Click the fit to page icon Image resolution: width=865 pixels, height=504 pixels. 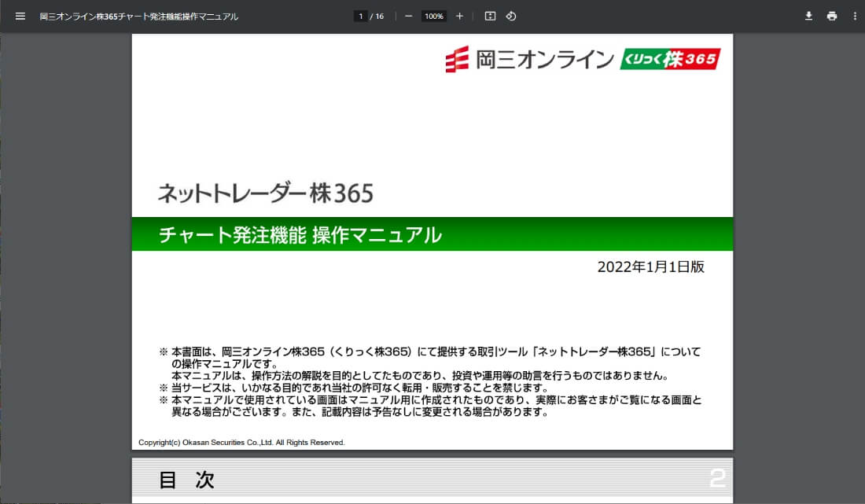[x=490, y=17]
